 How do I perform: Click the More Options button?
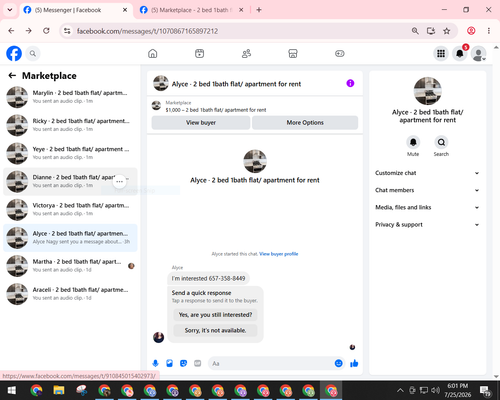[x=305, y=123]
